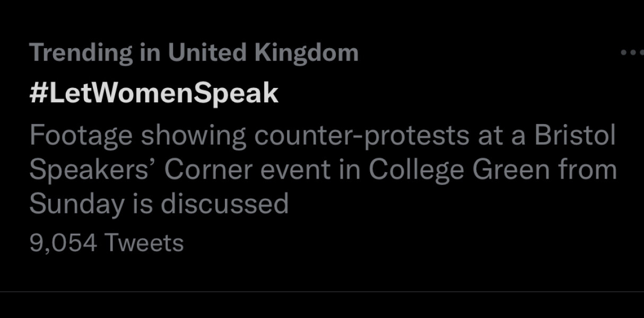644x318 pixels.
Task: Click the '9,054 Tweets' count
Action: coord(107,243)
